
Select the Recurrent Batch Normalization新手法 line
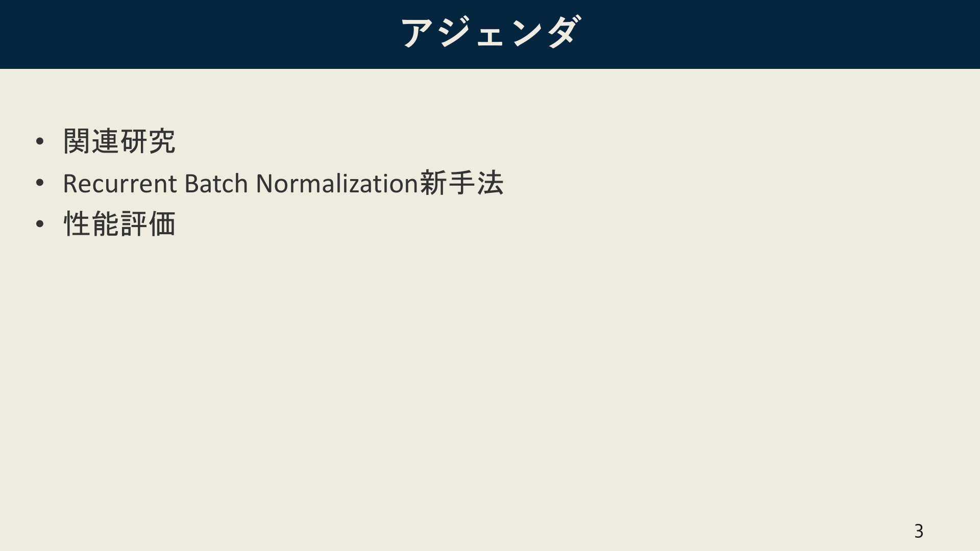point(283,183)
